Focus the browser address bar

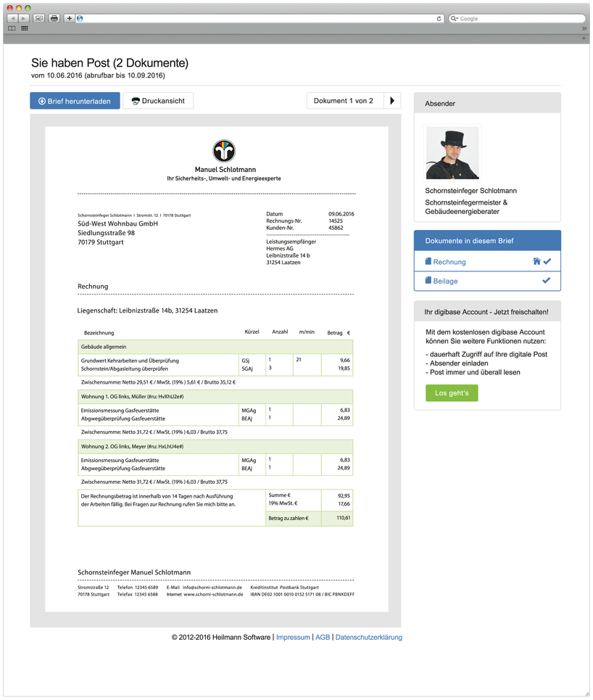(x=259, y=18)
